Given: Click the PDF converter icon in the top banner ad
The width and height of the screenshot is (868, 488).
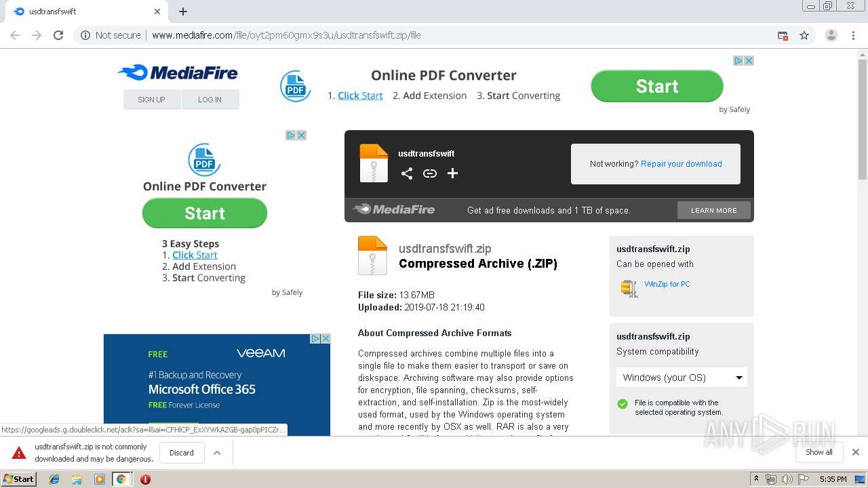Looking at the screenshot, I should point(296,86).
